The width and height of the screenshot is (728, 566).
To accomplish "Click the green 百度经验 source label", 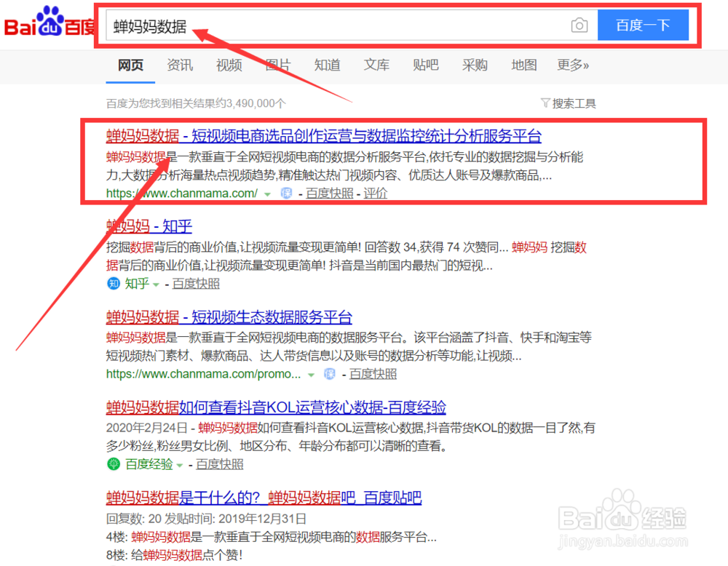I will [x=149, y=464].
